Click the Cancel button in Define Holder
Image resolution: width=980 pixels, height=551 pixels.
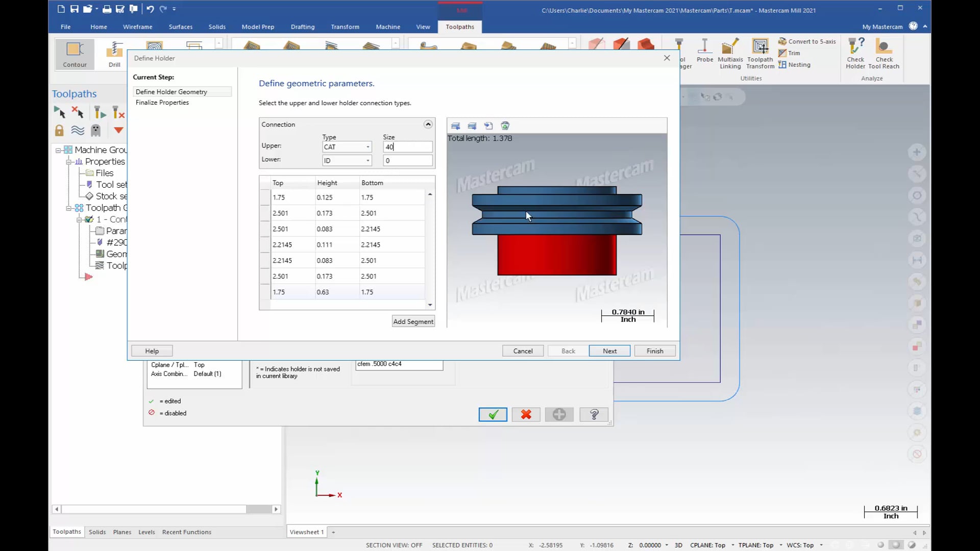tap(523, 351)
